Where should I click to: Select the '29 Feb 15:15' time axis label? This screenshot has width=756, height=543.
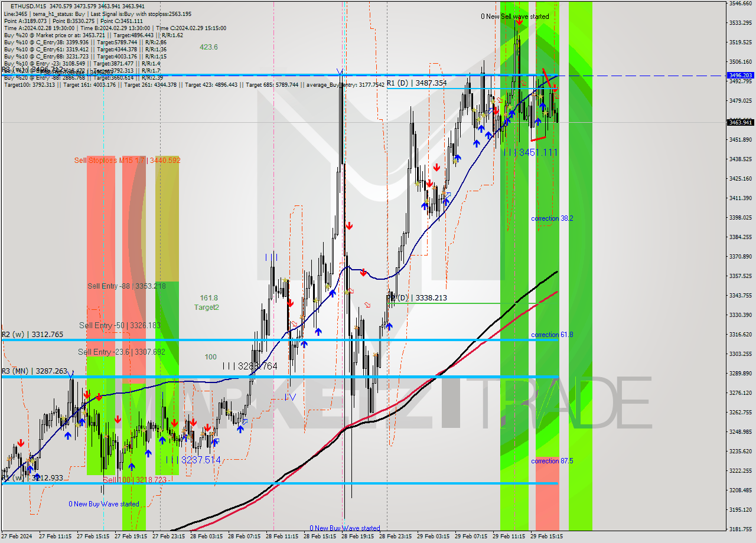(546, 537)
